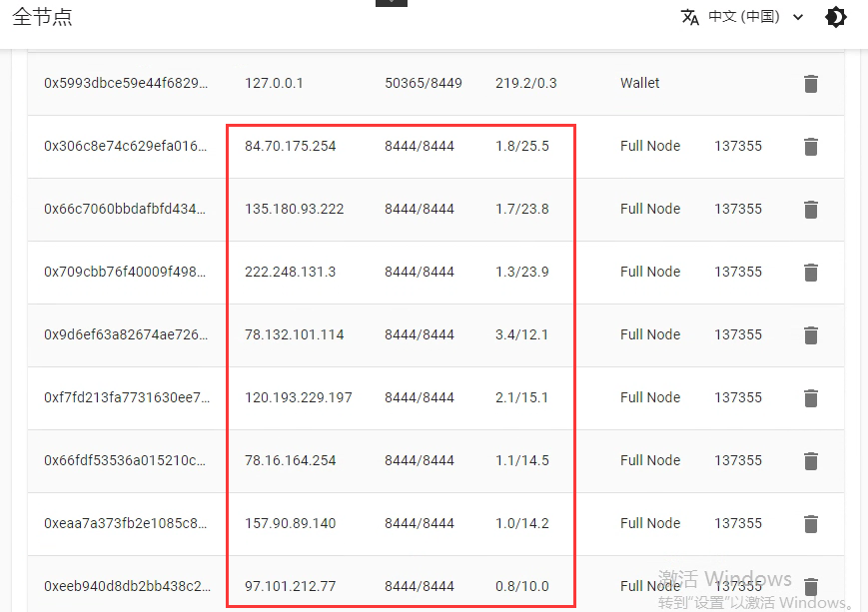Delete node at 157.90.89.140
The width and height of the screenshot is (868, 612).
click(x=810, y=523)
